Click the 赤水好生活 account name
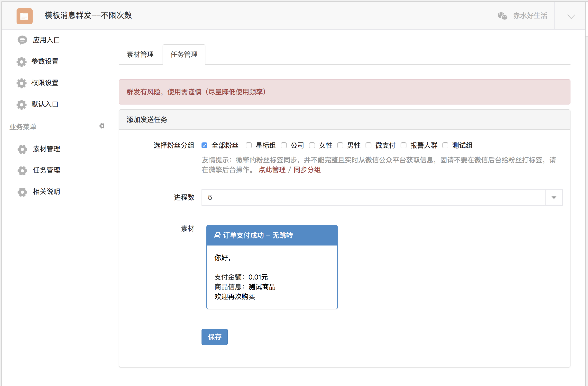The width and height of the screenshot is (588, 386). 530,16
